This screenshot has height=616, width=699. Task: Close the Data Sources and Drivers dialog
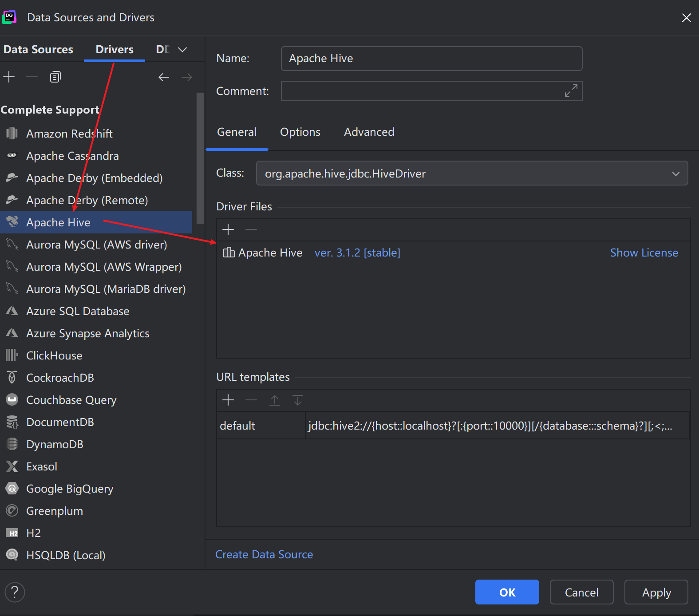point(686,17)
